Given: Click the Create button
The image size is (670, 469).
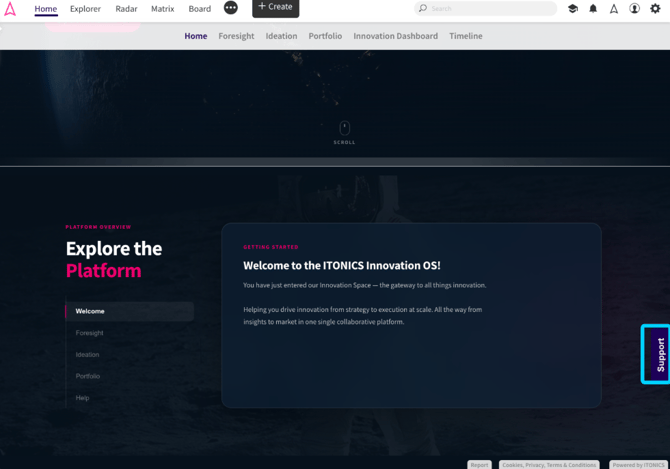Looking at the screenshot, I should [x=276, y=8].
